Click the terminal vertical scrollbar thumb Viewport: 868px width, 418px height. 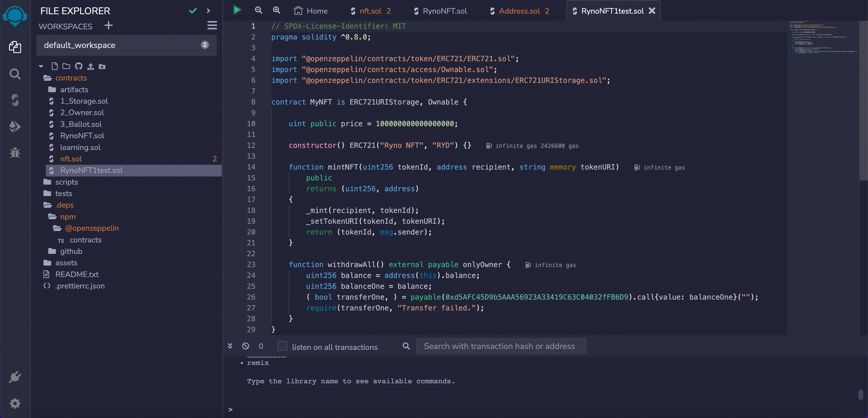[861, 395]
